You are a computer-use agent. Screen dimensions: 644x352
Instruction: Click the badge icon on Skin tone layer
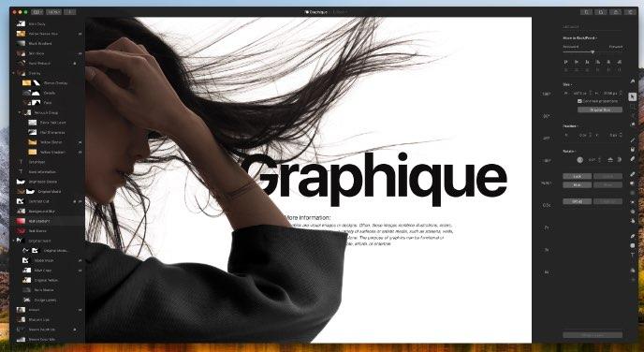(x=80, y=53)
